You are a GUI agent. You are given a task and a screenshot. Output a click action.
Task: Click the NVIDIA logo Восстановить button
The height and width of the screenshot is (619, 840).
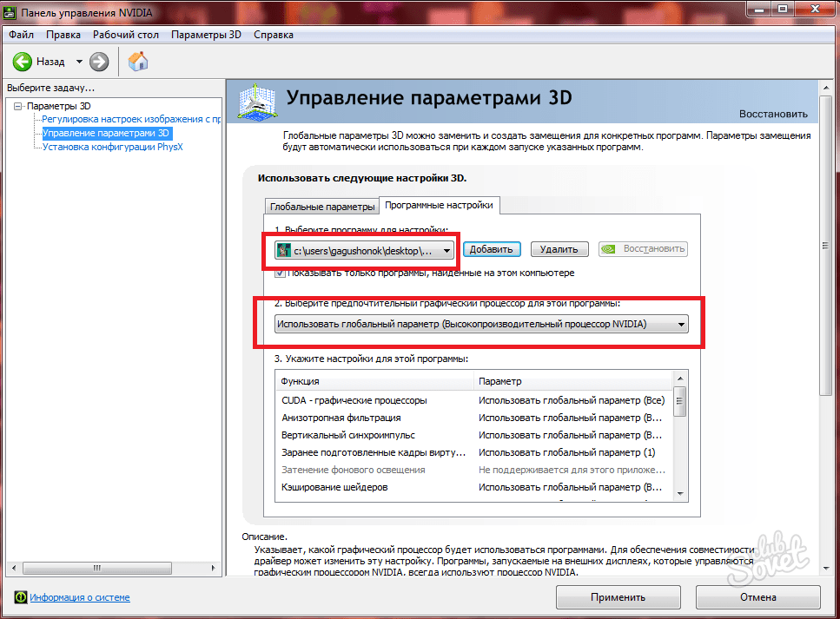643,249
